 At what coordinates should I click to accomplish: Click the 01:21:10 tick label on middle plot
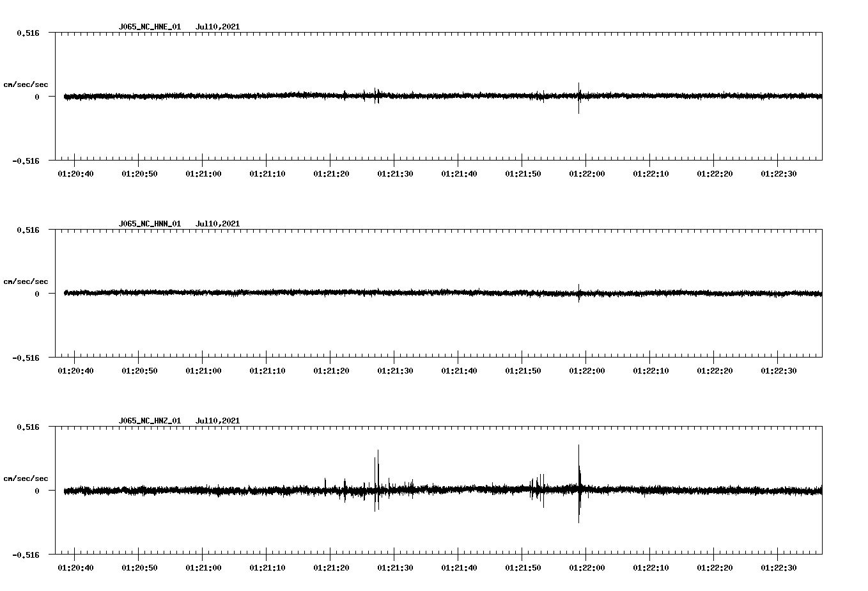[x=266, y=369]
